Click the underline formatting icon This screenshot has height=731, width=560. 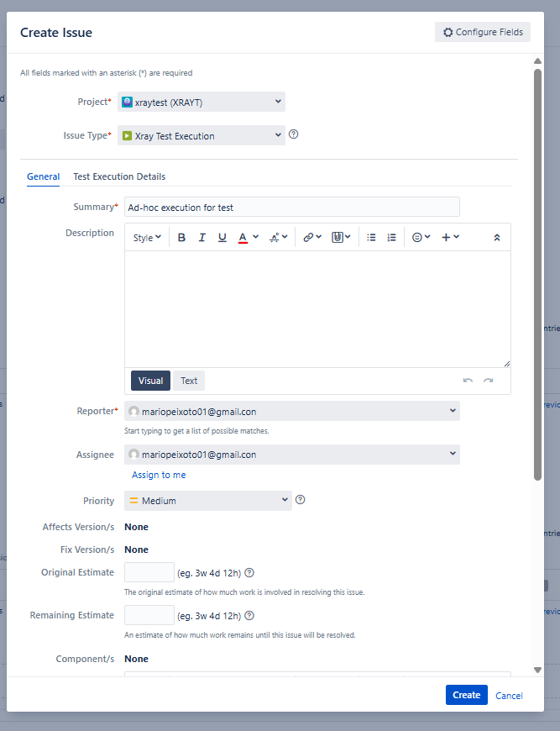[222, 238]
